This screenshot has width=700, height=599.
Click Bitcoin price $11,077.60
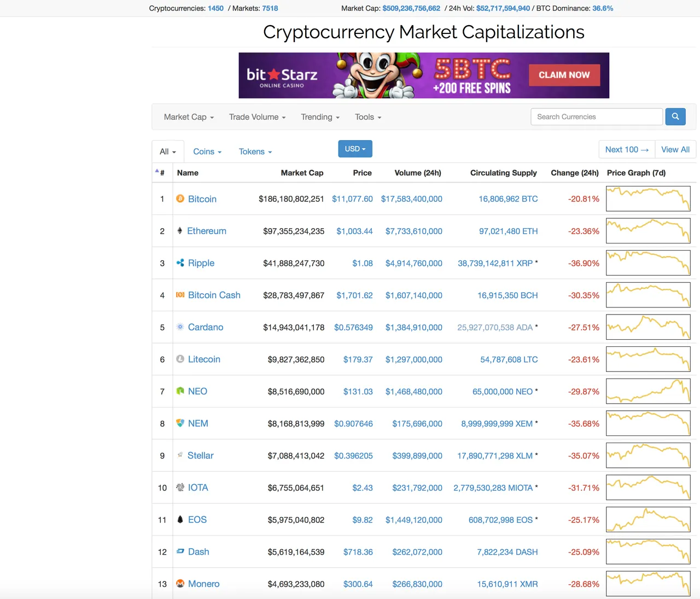(352, 199)
